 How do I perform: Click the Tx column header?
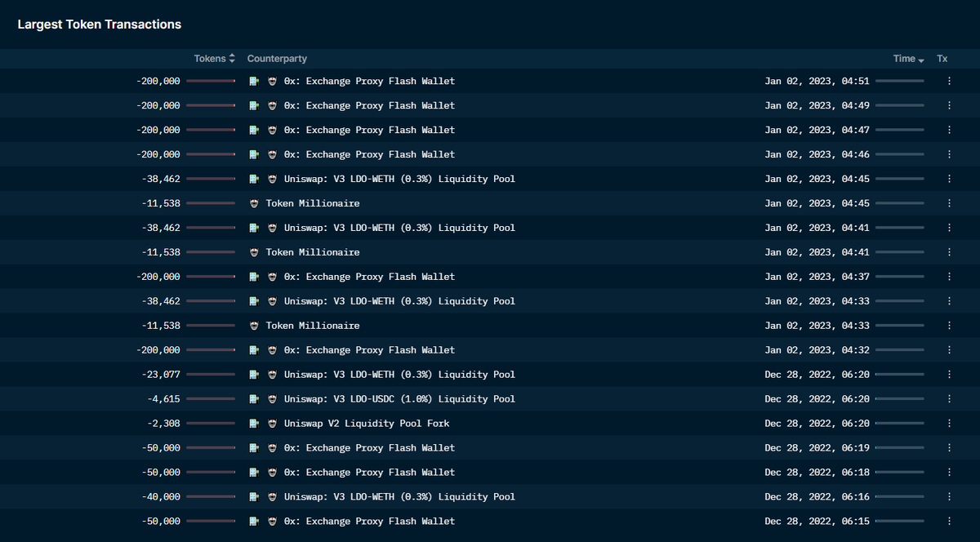click(942, 59)
